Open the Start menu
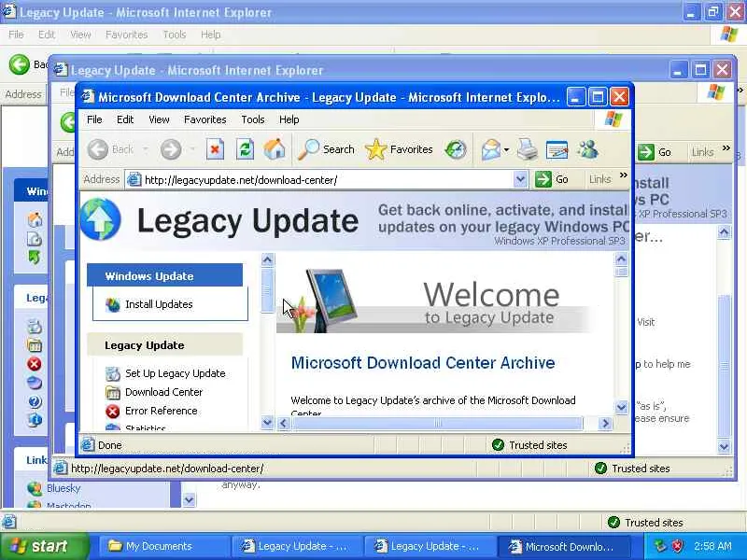This screenshot has width=747, height=560. point(45,546)
